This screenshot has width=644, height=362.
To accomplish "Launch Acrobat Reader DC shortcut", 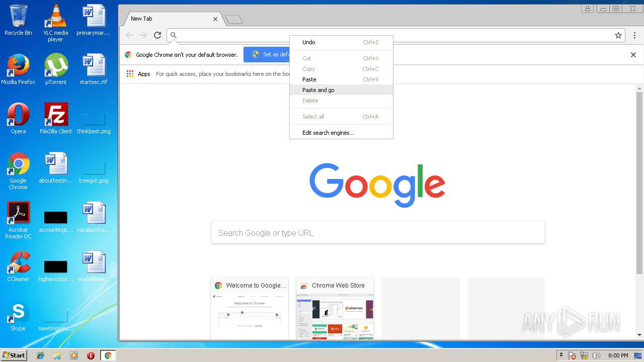I will (x=18, y=220).
